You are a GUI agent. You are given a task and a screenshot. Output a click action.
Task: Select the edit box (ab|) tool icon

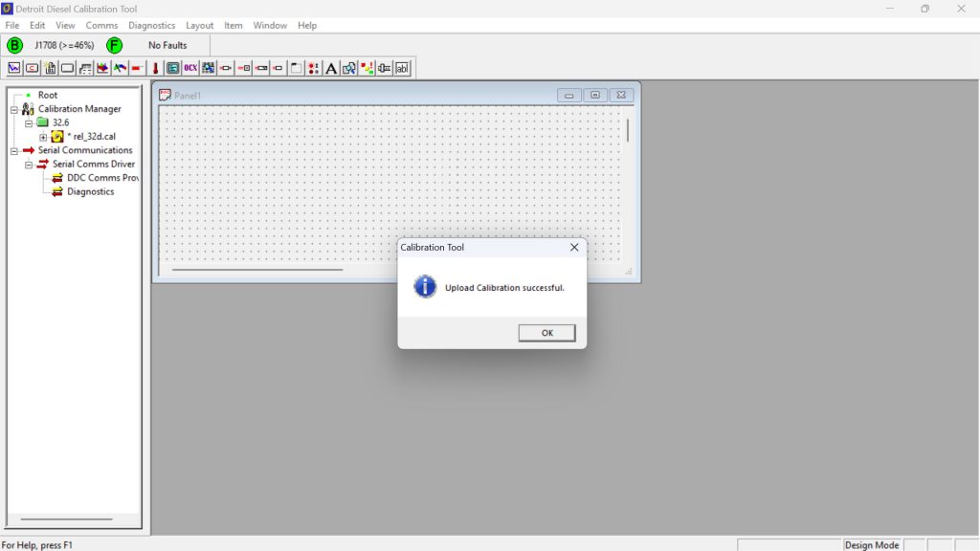(x=403, y=67)
